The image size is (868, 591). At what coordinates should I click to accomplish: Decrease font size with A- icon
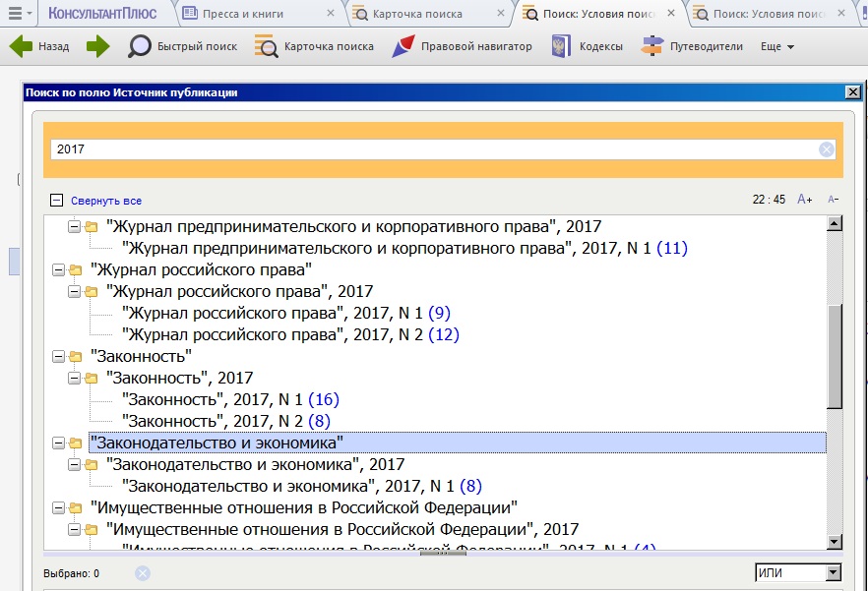point(833,200)
